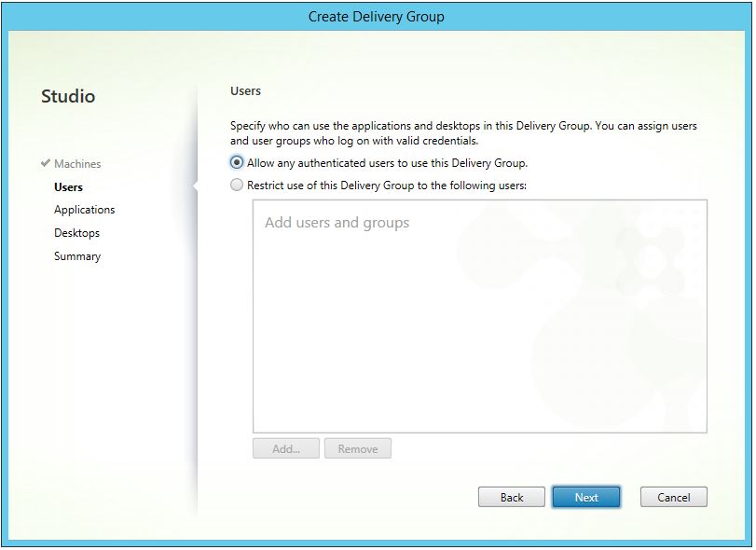Click the checkmark icon beside Machines step
This screenshot has width=756, height=550.
pos(45,163)
